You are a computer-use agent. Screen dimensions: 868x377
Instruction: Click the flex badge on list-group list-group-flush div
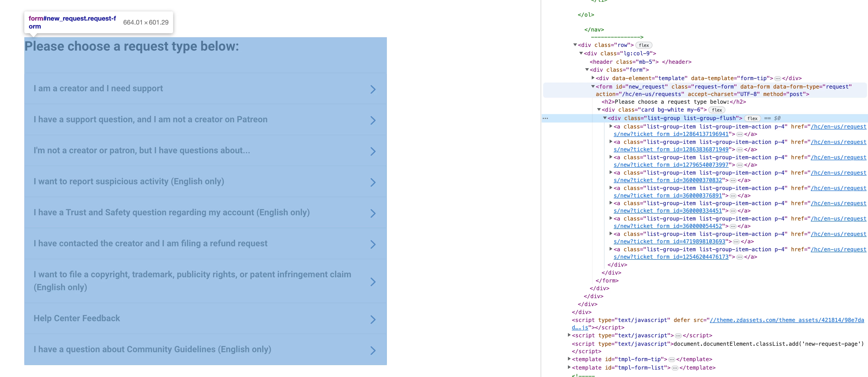pyautogui.click(x=752, y=118)
